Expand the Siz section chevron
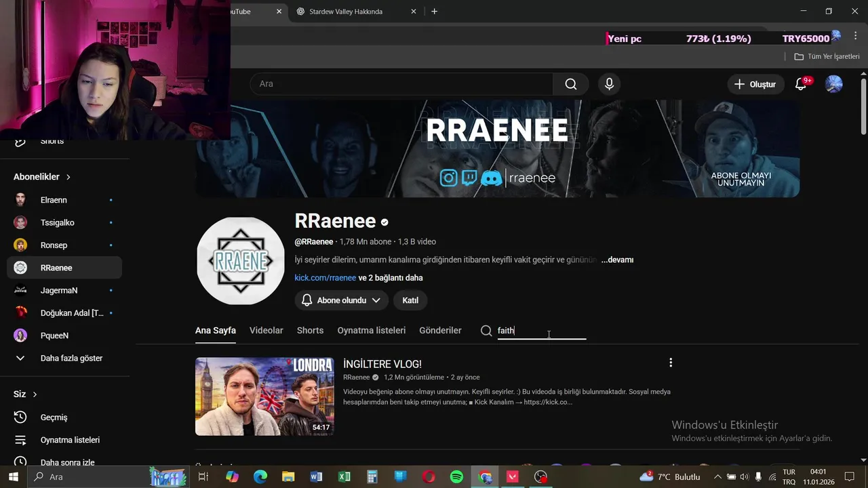The image size is (868, 488). tap(35, 394)
